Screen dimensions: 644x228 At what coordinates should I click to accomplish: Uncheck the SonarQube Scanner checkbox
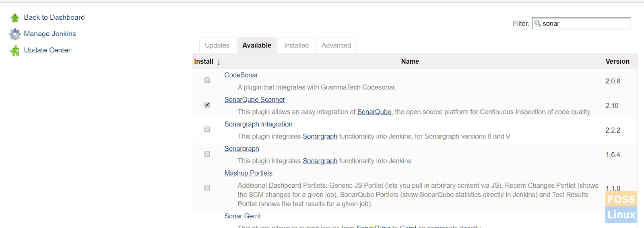207,105
